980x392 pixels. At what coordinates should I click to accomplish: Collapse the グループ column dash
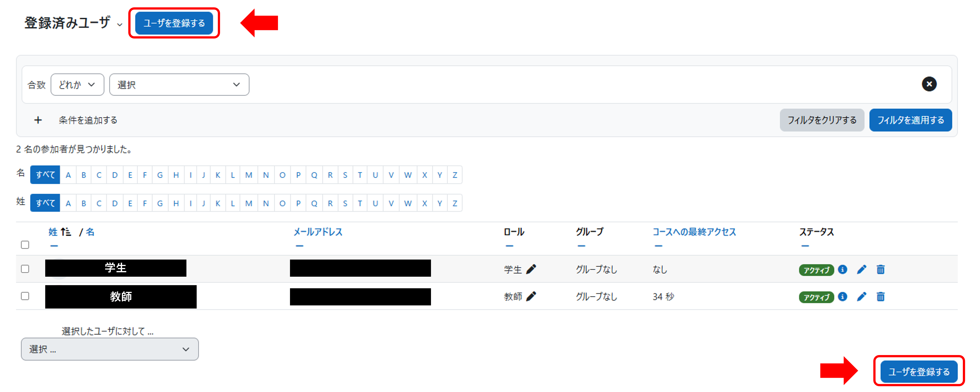581,246
